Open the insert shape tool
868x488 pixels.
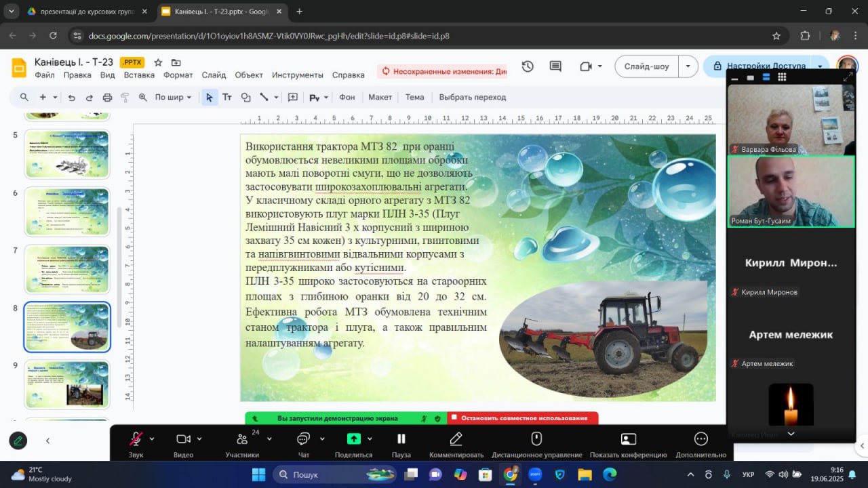coord(245,97)
